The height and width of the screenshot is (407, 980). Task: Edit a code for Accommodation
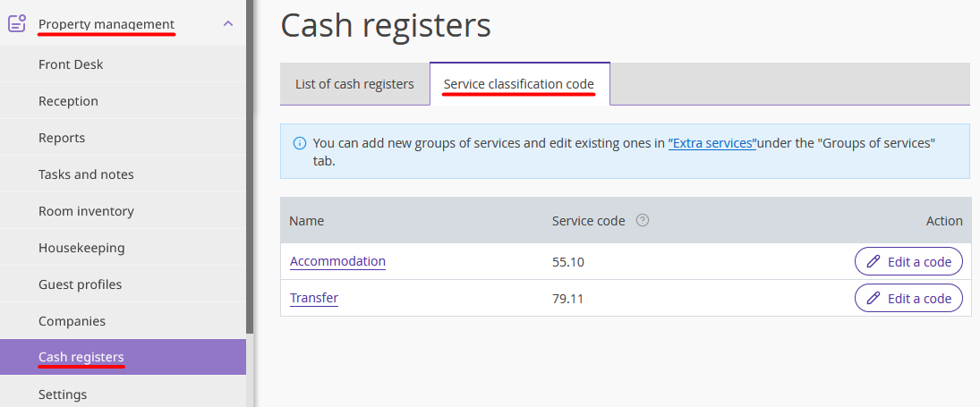pyautogui.click(x=908, y=261)
